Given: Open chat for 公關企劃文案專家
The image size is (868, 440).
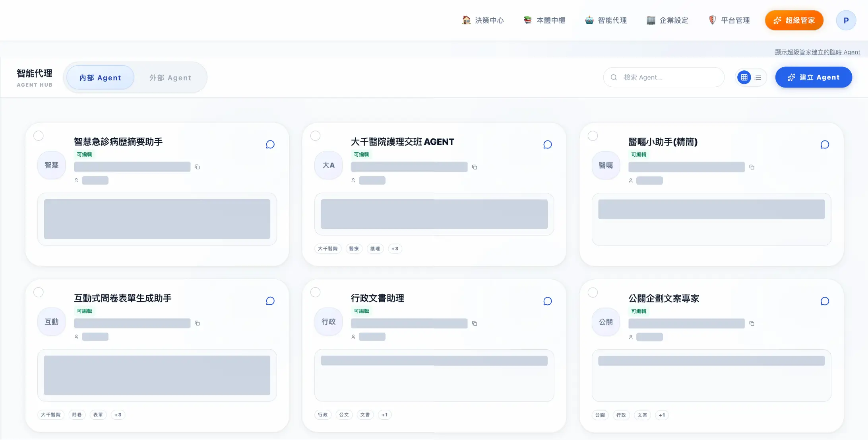Looking at the screenshot, I should [x=825, y=301].
